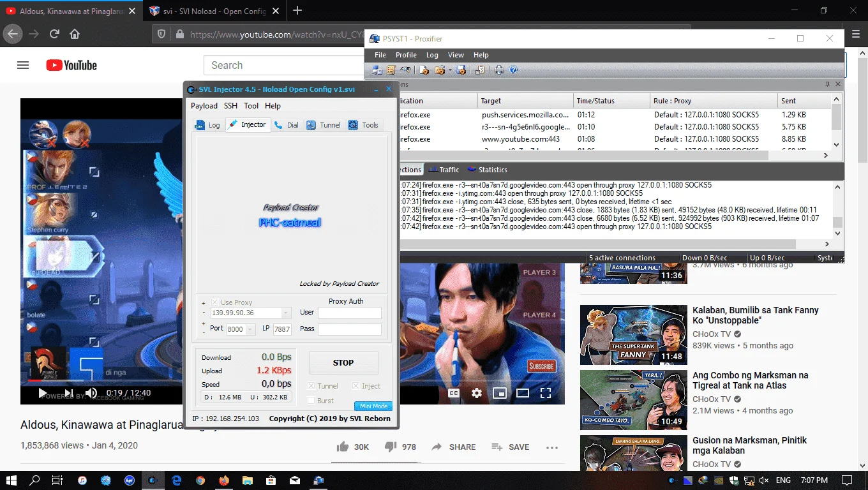Open Firefox from the taskbar
This screenshot has width=868, height=490.
click(x=223, y=480)
